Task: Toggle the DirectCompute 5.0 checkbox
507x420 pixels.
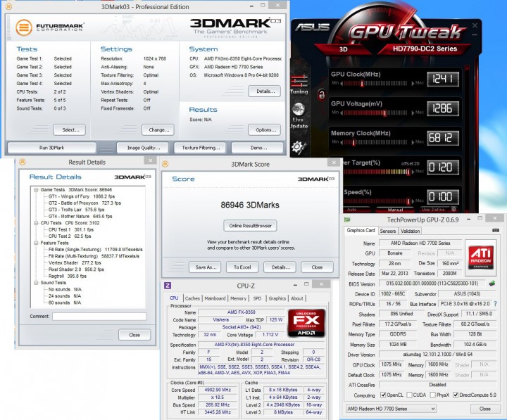Action: coord(456,395)
